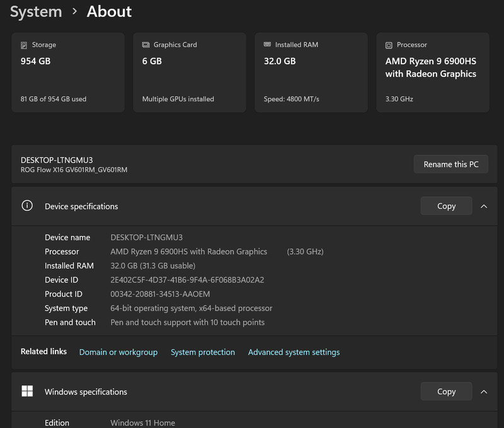This screenshot has width=504, height=428.
Task: Click the 'Device specifications' section title
Action: click(x=81, y=207)
